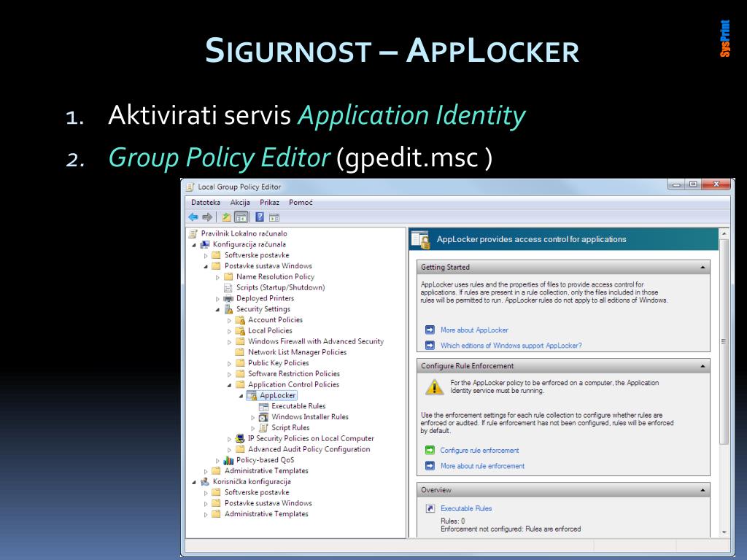The image size is (747, 560).
Task: Open the Executable Rules overview link
Action: (466, 508)
